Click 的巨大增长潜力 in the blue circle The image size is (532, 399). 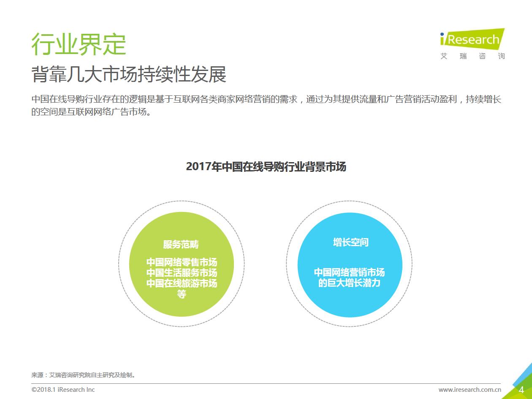point(350,283)
